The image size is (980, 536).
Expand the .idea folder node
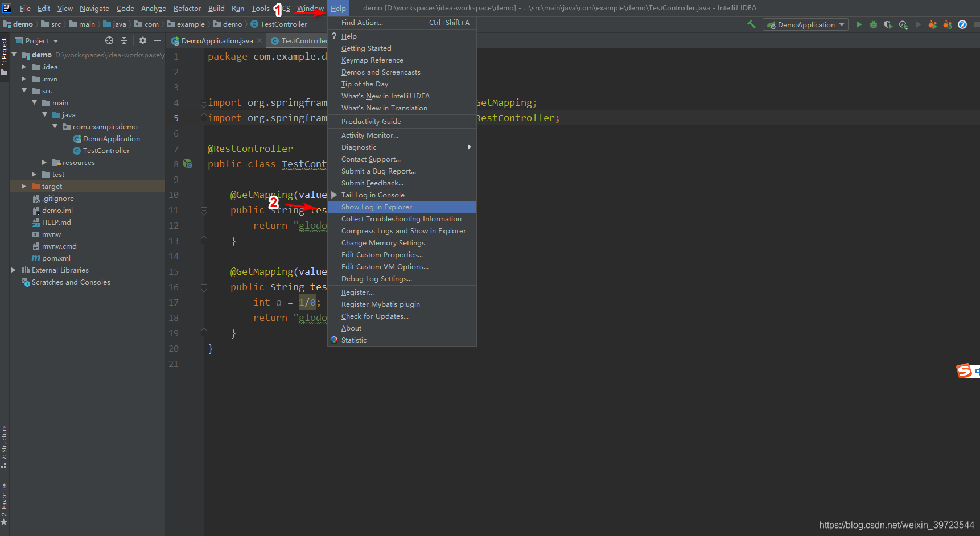tap(24, 67)
